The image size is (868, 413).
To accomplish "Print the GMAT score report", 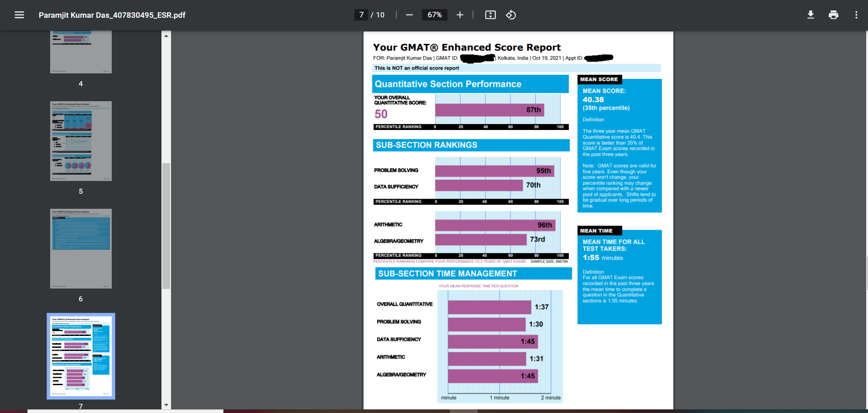I will 833,15.
